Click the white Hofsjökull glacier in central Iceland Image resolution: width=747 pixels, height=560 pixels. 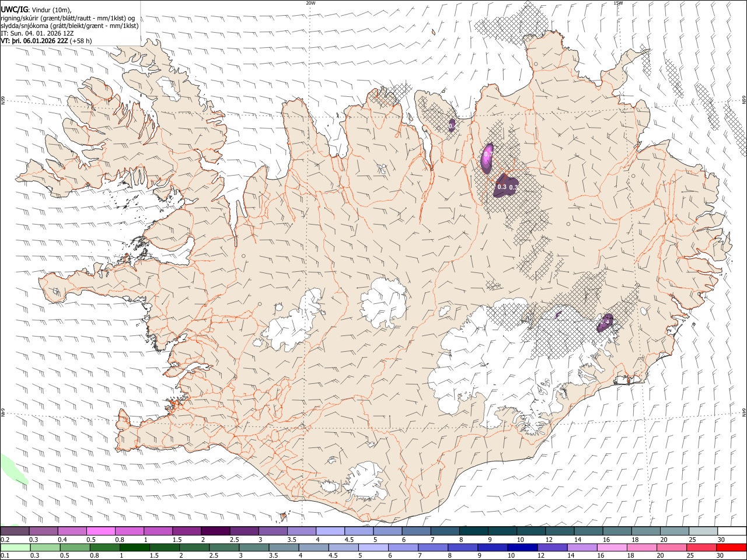384,303
